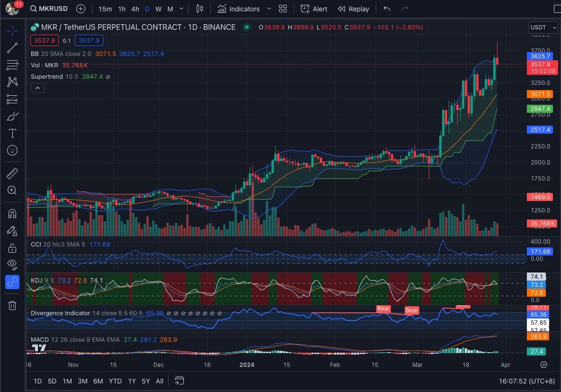Viewport: 561px width, 392px height.
Task: Open the Text annotation tool
Action: tap(12, 133)
